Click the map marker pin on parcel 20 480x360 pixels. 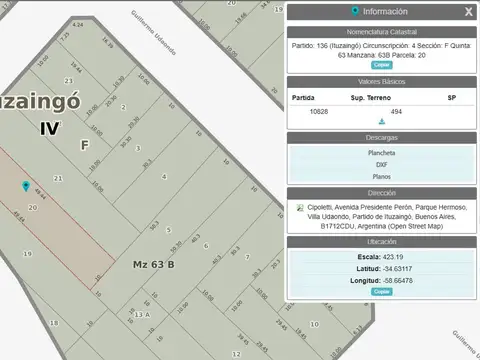coord(26,186)
